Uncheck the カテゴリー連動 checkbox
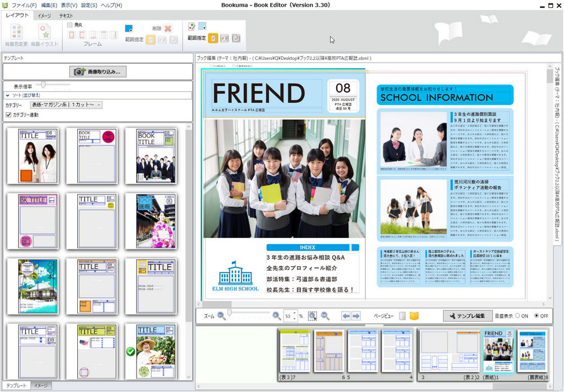Image resolution: width=564 pixels, height=392 pixels. (8, 115)
